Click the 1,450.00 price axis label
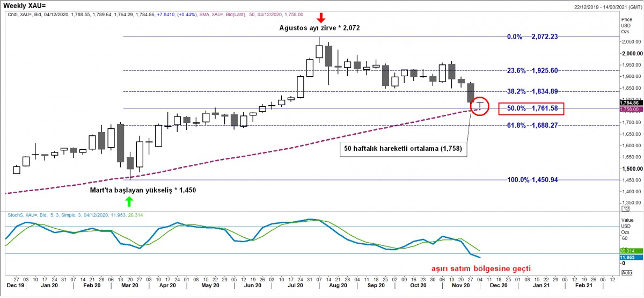This screenshot has height=298, width=644. (x=631, y=180)
